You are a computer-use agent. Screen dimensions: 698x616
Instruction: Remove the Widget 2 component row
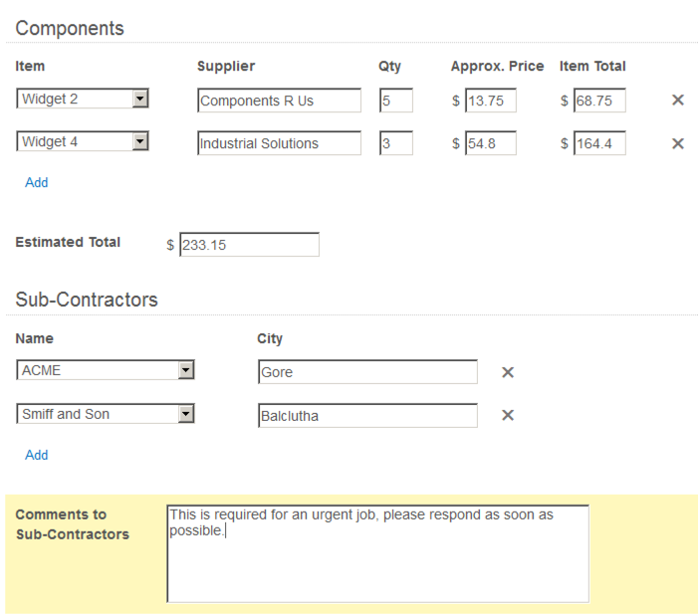[x=678, y=101]
